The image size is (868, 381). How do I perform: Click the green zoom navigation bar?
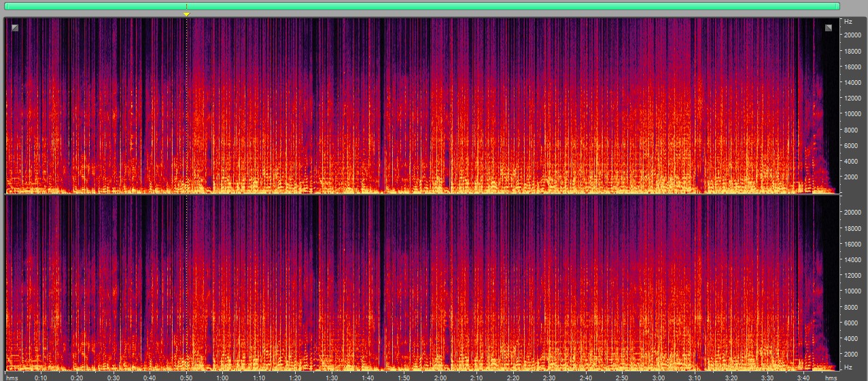click(422, 6)
